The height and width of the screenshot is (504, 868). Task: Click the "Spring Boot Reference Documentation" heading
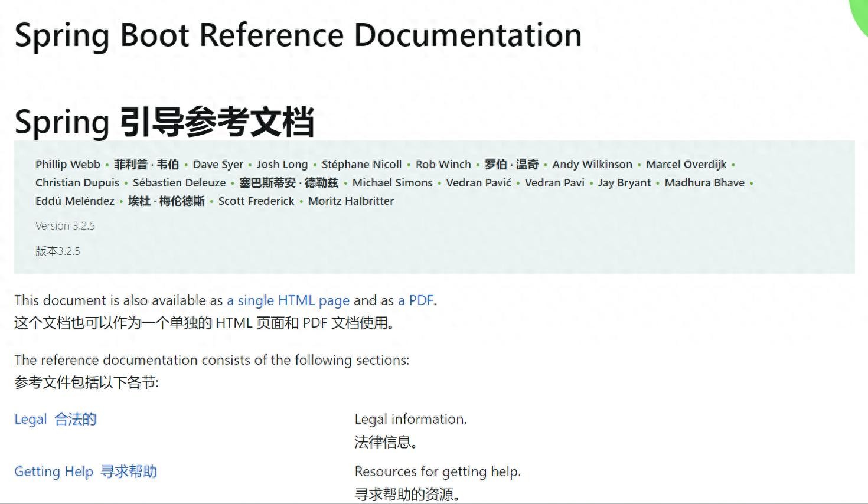coord(298,35)
